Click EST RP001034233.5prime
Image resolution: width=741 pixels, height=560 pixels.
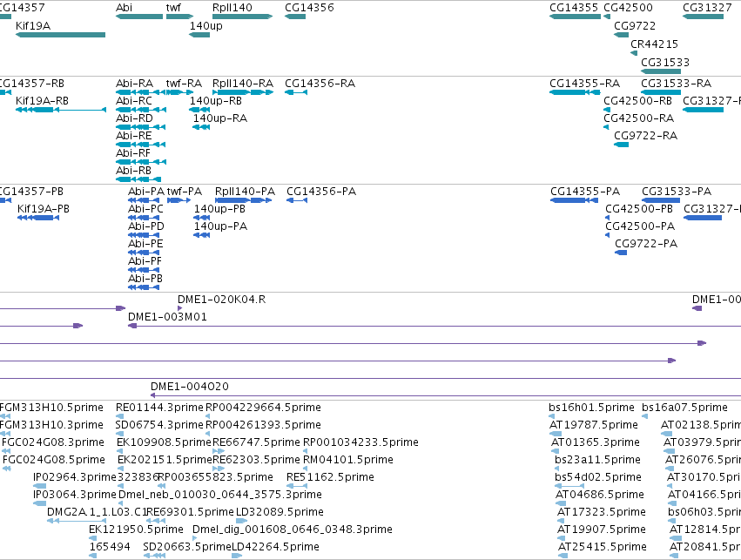click(x=360, y=442)
